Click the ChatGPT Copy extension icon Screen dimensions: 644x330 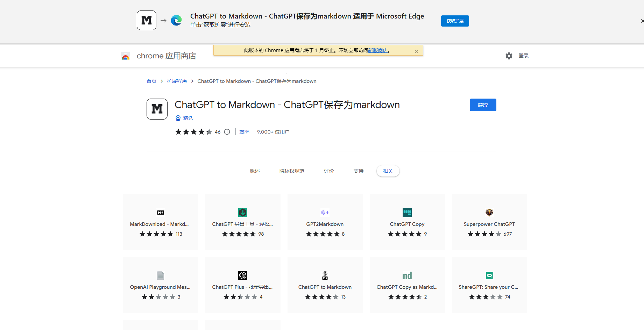(407, 213)
